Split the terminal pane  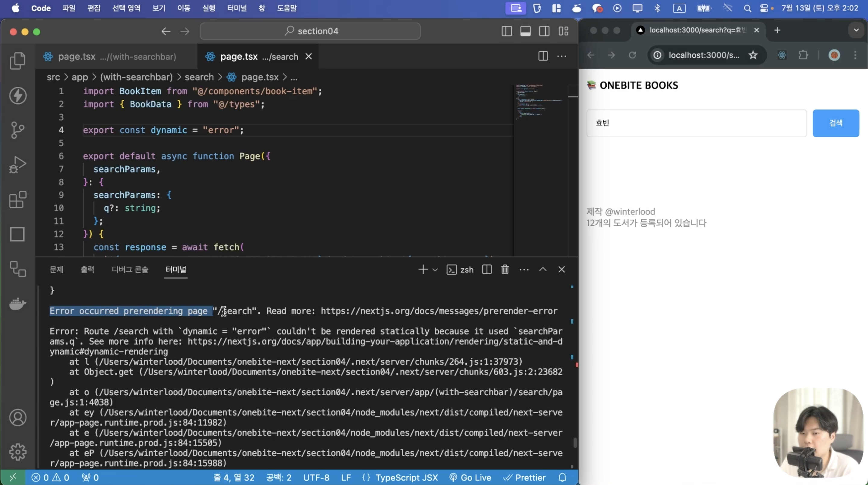pos(487,269)
